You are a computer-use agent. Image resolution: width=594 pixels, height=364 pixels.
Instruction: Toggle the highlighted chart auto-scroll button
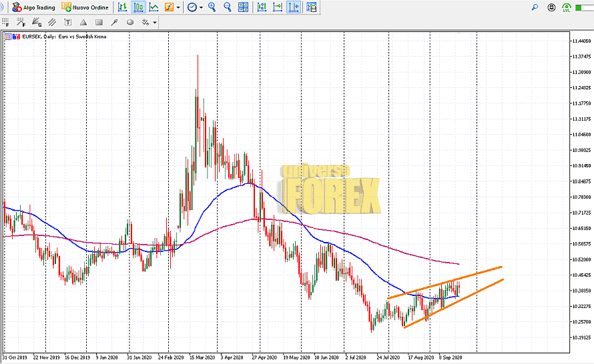294,7
